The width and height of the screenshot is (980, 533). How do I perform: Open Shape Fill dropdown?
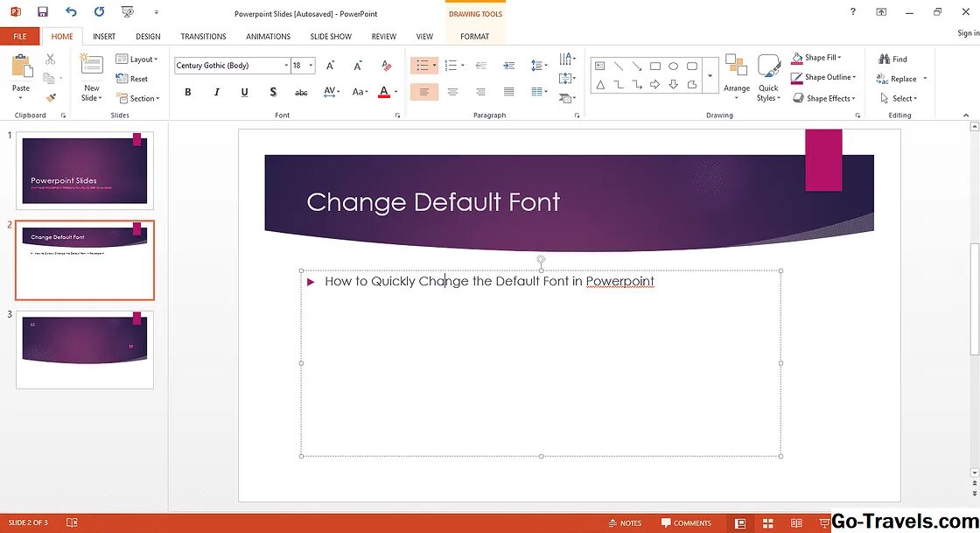coord(816,58)
